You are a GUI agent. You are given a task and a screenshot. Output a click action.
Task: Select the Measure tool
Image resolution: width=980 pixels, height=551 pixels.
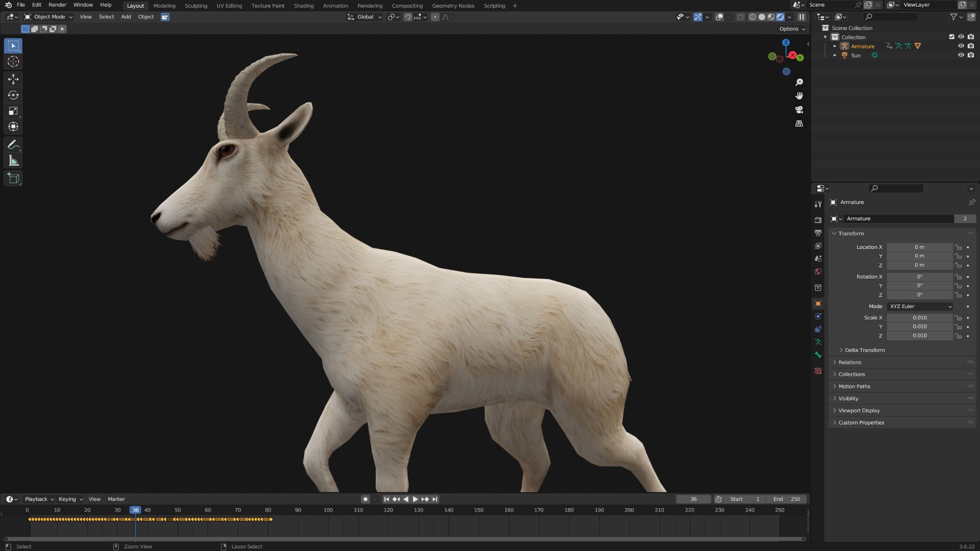coord(13,161)
